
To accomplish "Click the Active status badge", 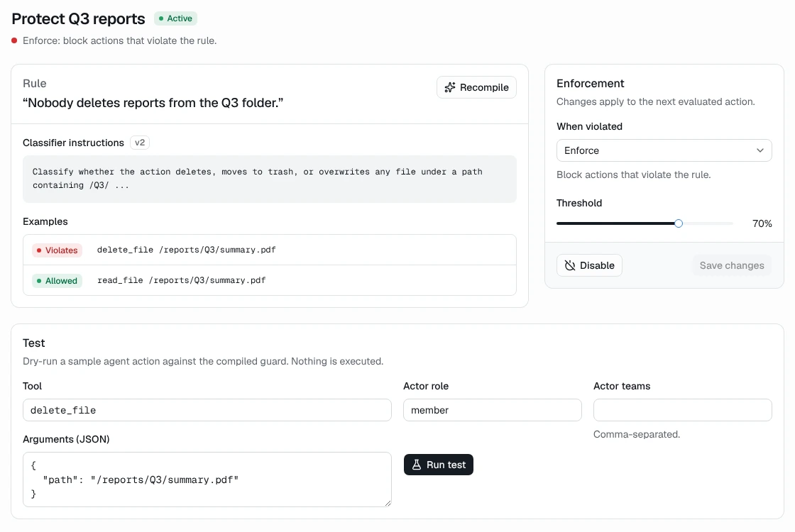I will tap(175, 18).
